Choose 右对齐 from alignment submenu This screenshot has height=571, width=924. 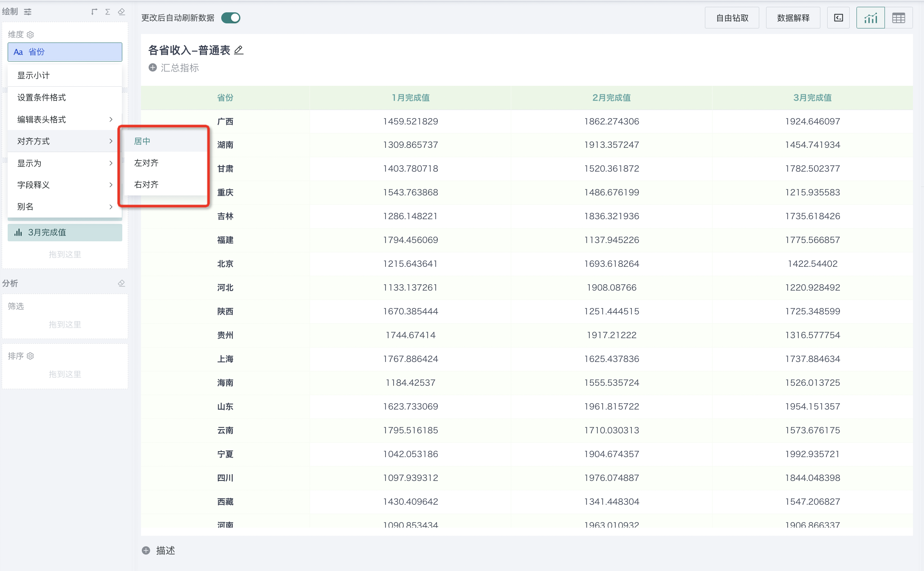click(x=146, y=184)
